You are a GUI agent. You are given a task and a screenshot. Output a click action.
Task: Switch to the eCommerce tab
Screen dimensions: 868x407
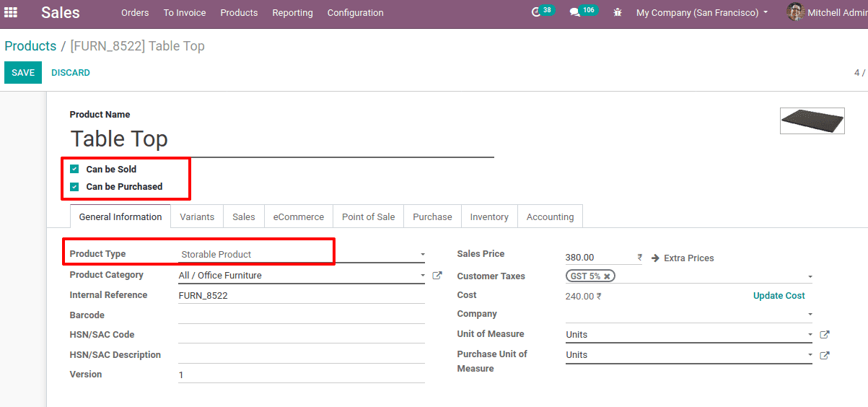[x=299, y=216]
